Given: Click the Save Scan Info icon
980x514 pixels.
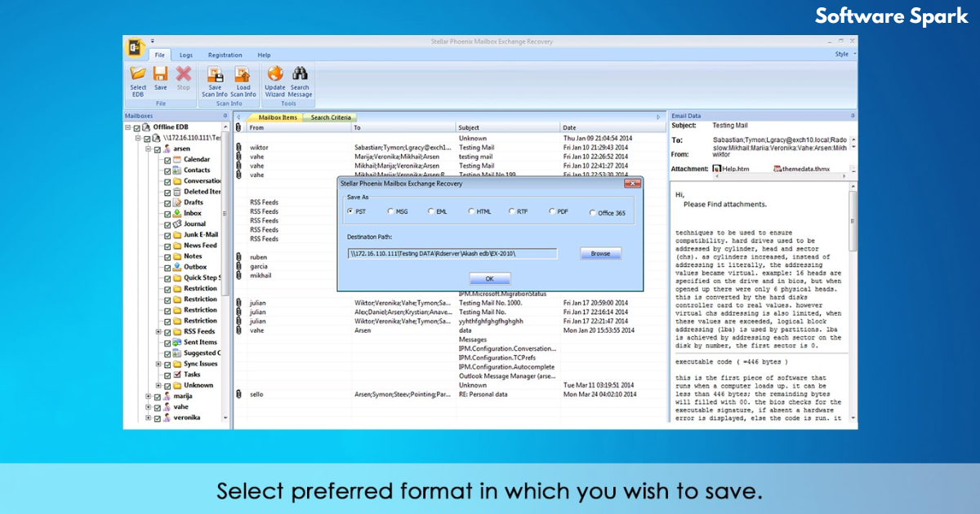Looking at the screenshot, I should (x=215, y=73).
